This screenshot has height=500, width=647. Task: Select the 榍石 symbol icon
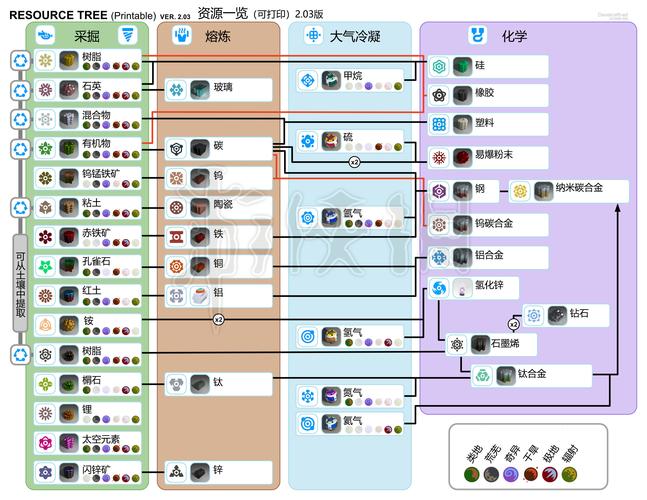click(45, 384)
